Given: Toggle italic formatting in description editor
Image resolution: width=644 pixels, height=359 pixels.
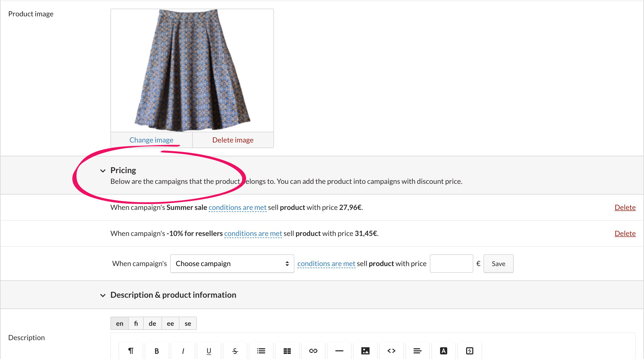Looking at the screenshot, I should 183,351.
